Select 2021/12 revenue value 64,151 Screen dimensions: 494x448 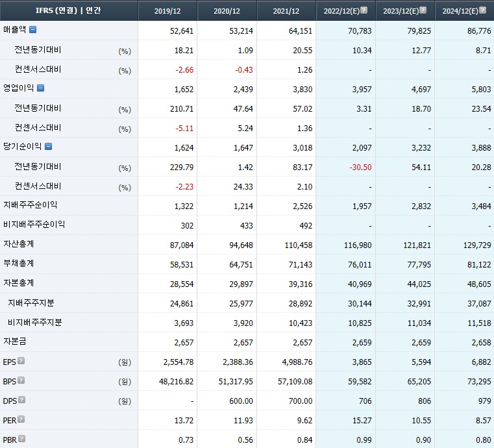(301, 31)
